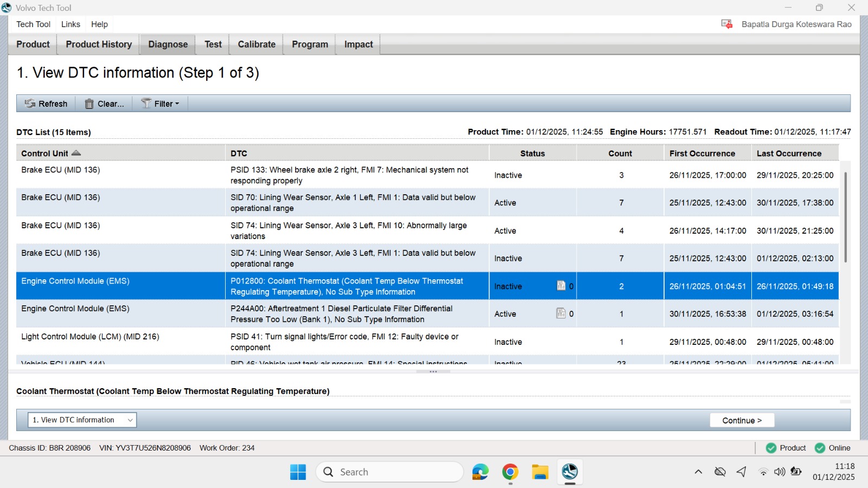Click the DTC list vertical scrollbar
868x488 pixels.
(x=845, y=217)
